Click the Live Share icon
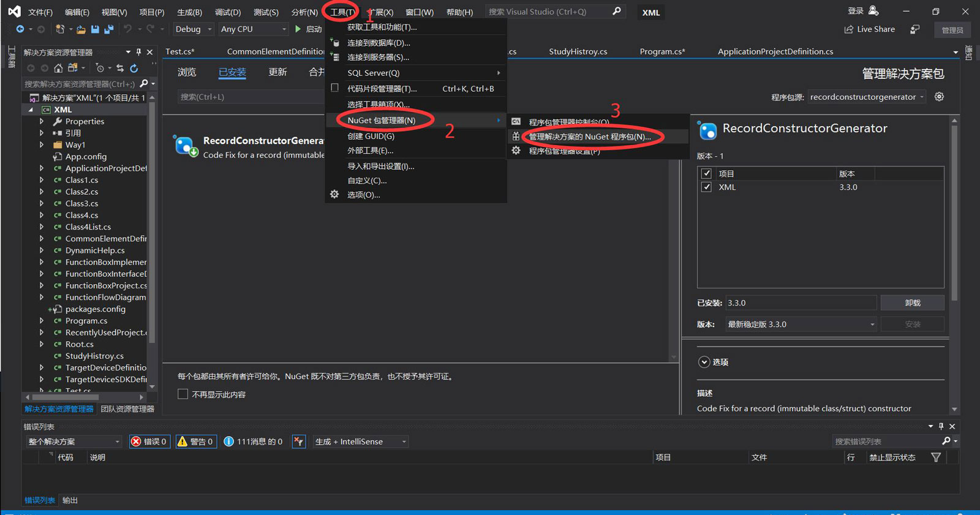980x515 pixels. (x=849, y=29)
